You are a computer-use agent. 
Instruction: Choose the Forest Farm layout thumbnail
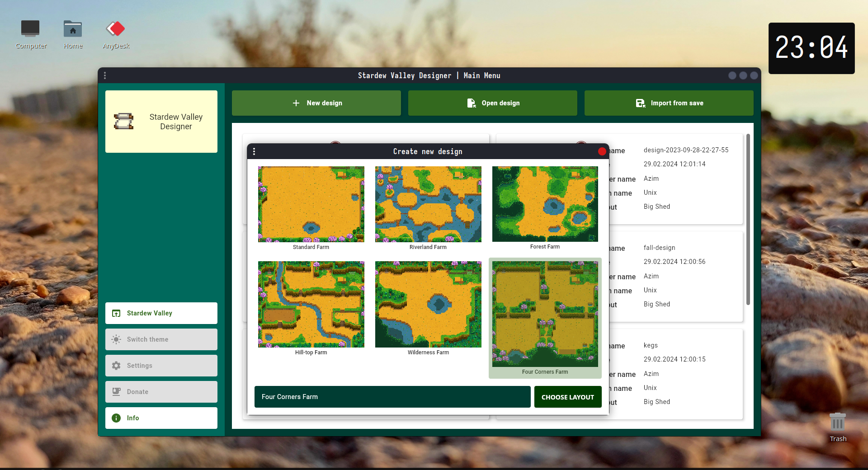point(545,204)
